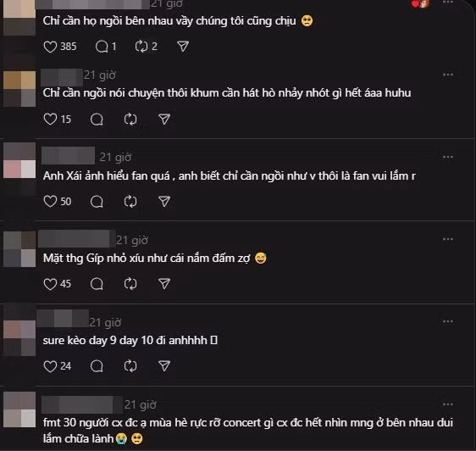Share the 'Mặt thg Gíp' comment

[x=164, y=284]
